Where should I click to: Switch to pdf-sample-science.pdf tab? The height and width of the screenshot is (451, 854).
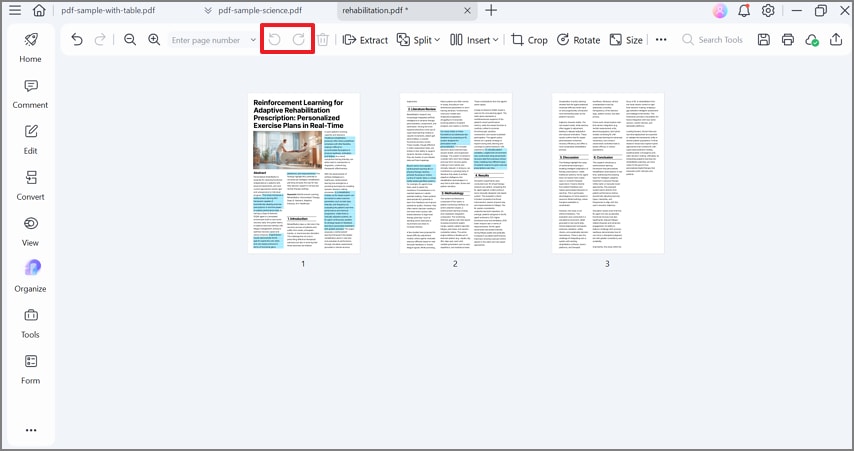pos(260,10)
